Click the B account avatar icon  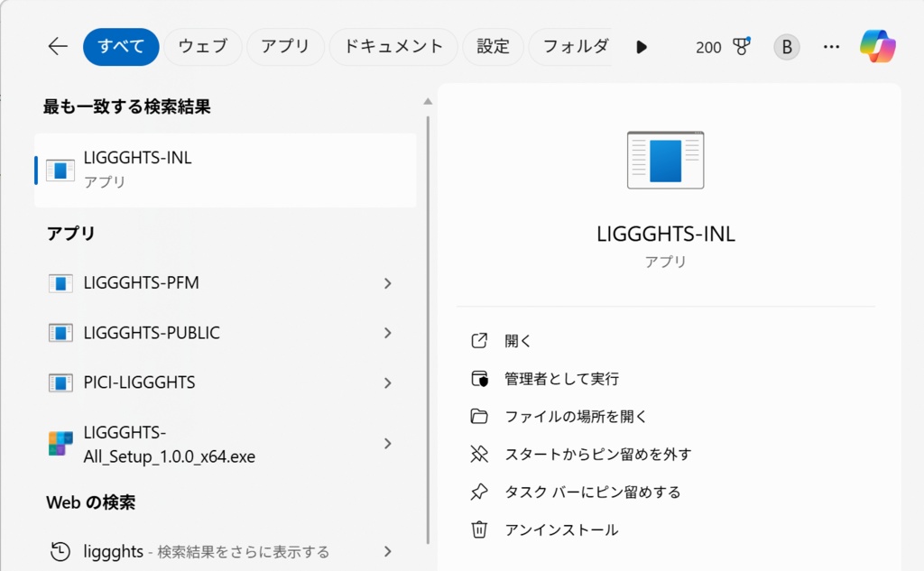point(785,46)
